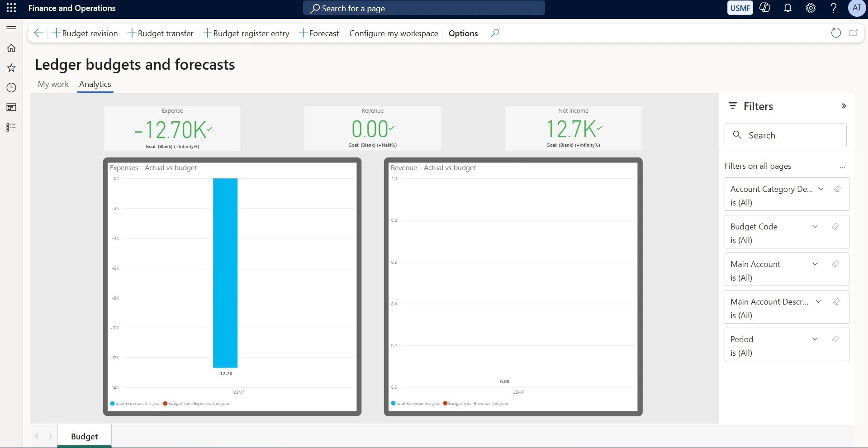Viewport: 868px width, 448px height.
Task: Select the Analytics tab
Action: coord(95,84)
